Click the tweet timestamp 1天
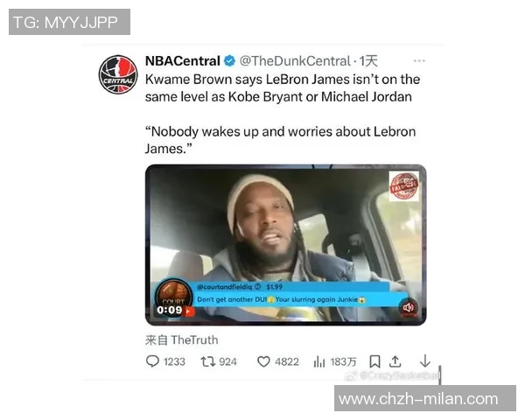 click(x=368, y=61)
